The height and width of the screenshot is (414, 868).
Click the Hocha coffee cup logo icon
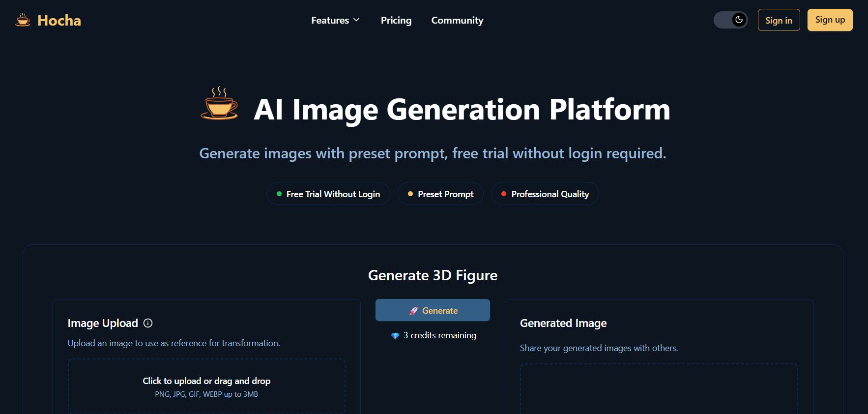click(23, 20)
